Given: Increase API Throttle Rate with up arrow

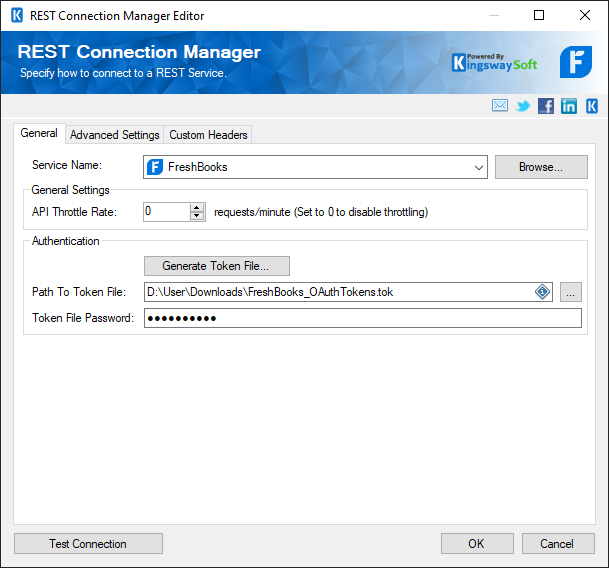Looking at the screenshot, I should click(197, 207).
